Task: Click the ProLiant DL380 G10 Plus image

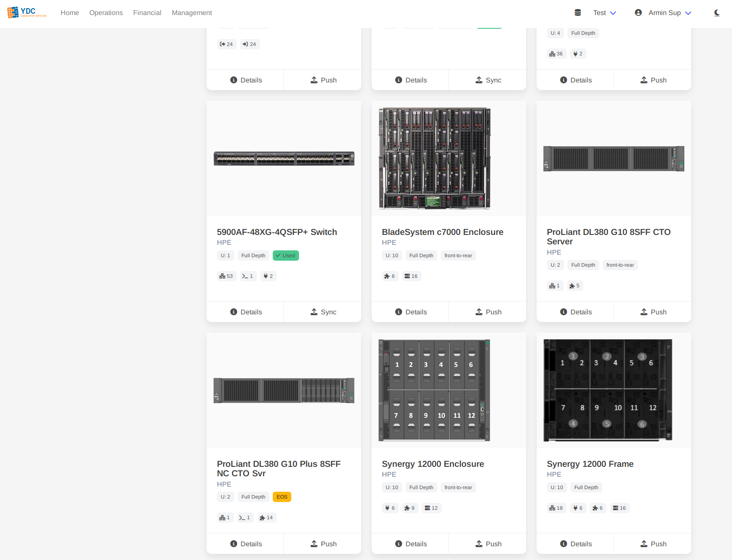Action: pos(284,390)
